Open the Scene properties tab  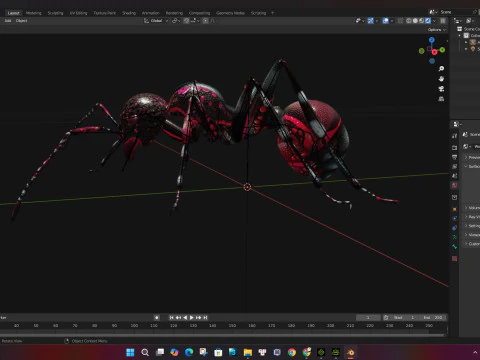point(454,176)
